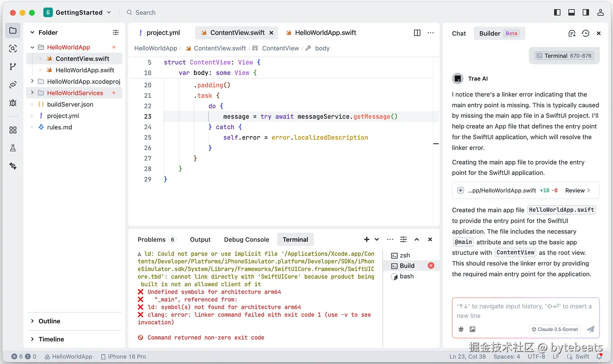This screenshot has height=364, width=613.
Task: Open the Terminal 670-676 context chip
Action: coord(564,56)
